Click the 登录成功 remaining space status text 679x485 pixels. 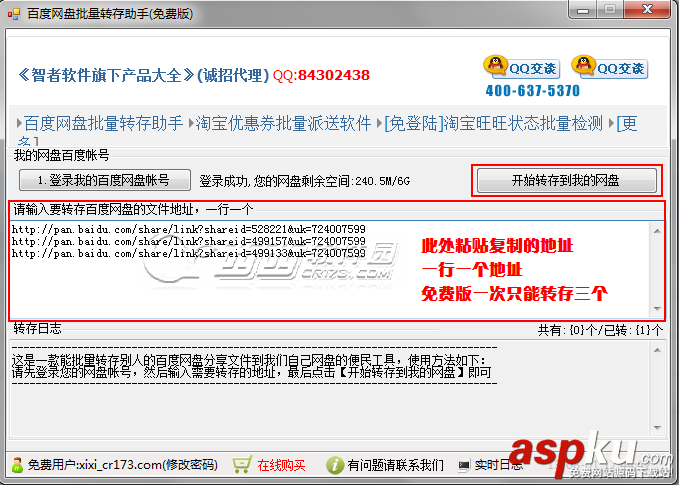[304, 181]
